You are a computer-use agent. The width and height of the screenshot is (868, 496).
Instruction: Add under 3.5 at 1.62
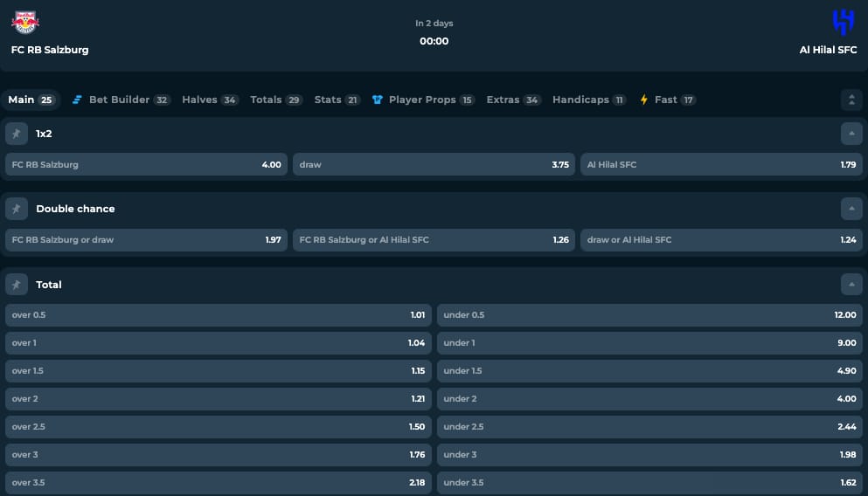click(x=649, y=483)
